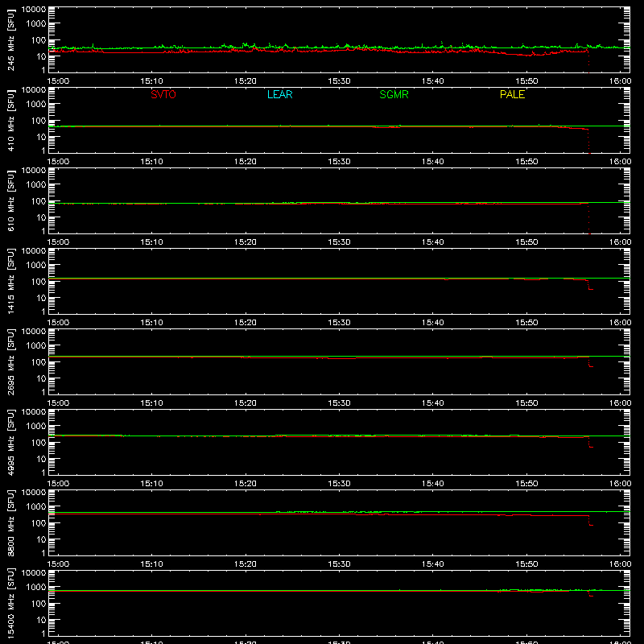Click the 1 y-axis label of 2695 MHz plot

click(x=43, y=392)
